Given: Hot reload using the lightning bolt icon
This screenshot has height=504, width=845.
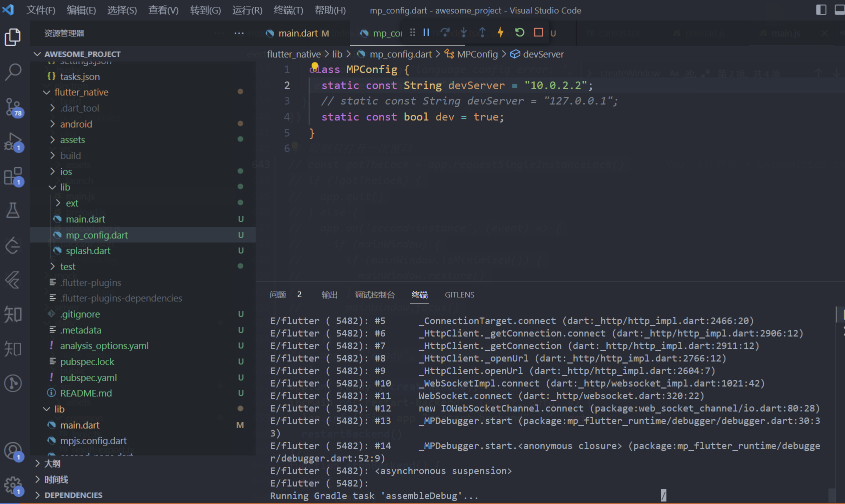Looking at the screenshot, I should click(500, 32).
